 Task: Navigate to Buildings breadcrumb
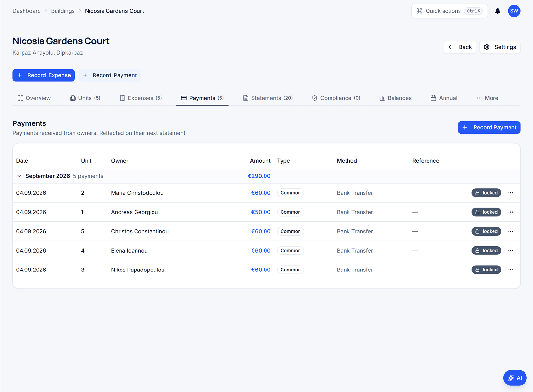point(63,11)
